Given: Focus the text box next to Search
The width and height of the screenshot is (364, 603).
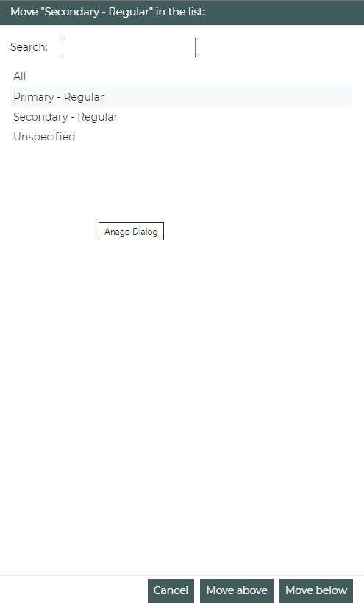Looking at the screenshot, I should pyautogui.click(x=127, y=47).
